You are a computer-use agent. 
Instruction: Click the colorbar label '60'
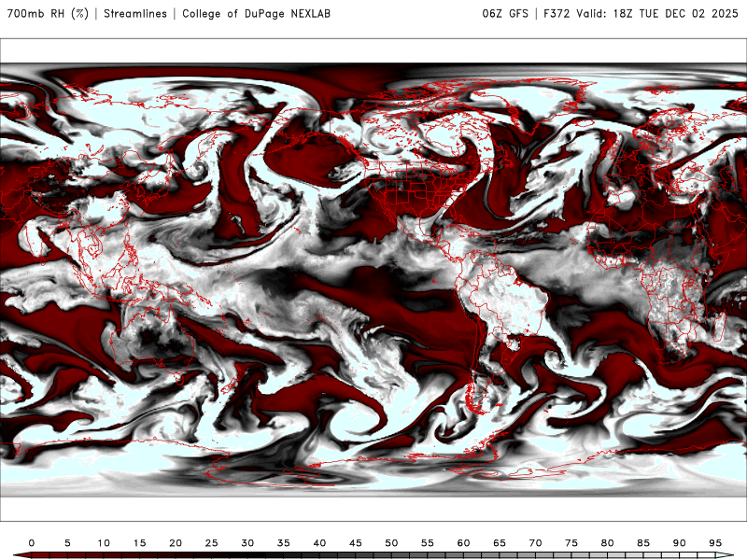(463, 543)
